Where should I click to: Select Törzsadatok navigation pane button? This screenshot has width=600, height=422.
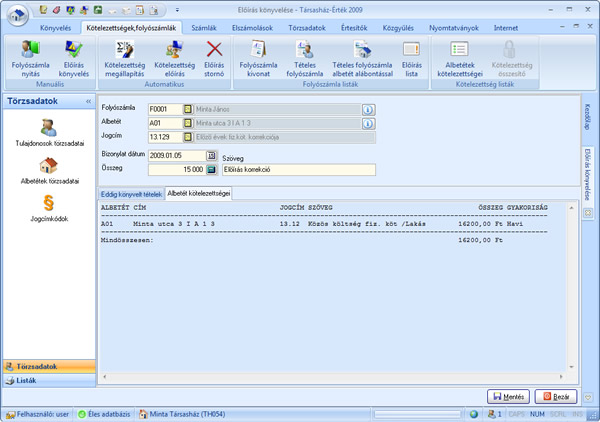(x=49, y=367)
